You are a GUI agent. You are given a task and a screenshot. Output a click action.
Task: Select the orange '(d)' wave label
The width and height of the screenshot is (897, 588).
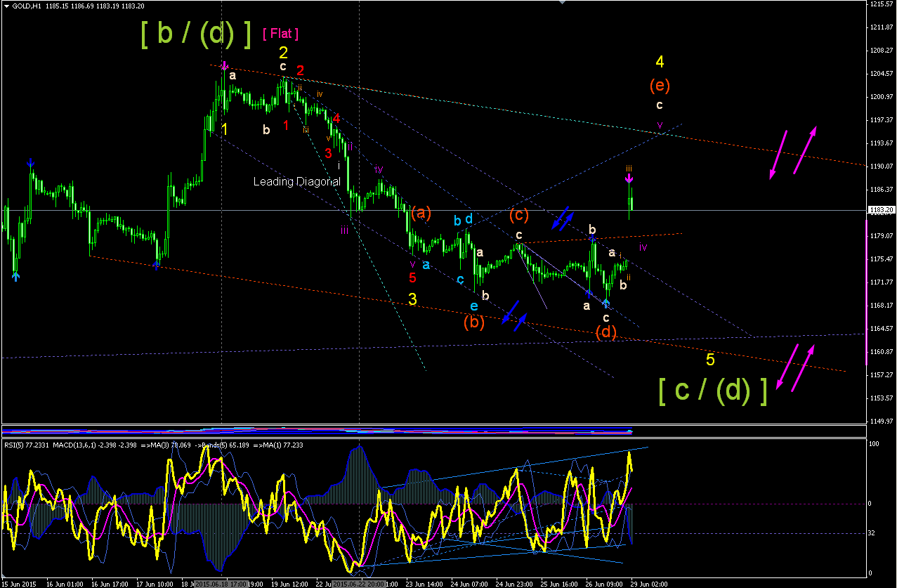[x=606, y=333]
